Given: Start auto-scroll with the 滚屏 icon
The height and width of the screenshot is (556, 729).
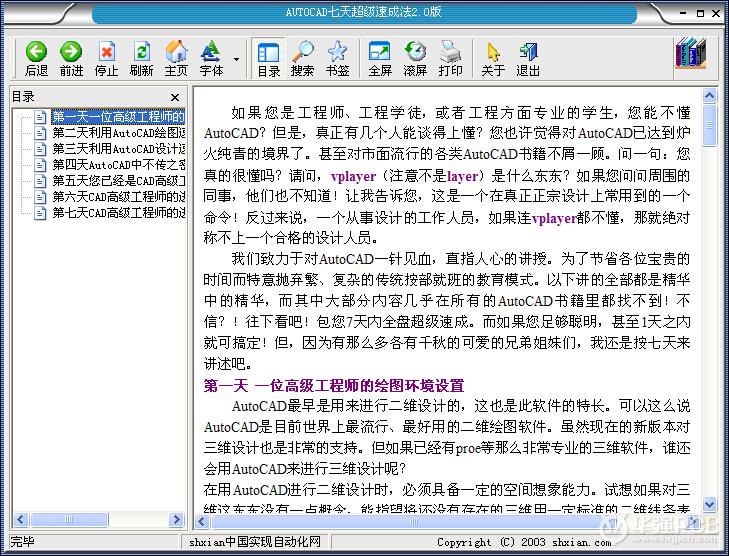Looking at the screenshot, I should (415, 58).
